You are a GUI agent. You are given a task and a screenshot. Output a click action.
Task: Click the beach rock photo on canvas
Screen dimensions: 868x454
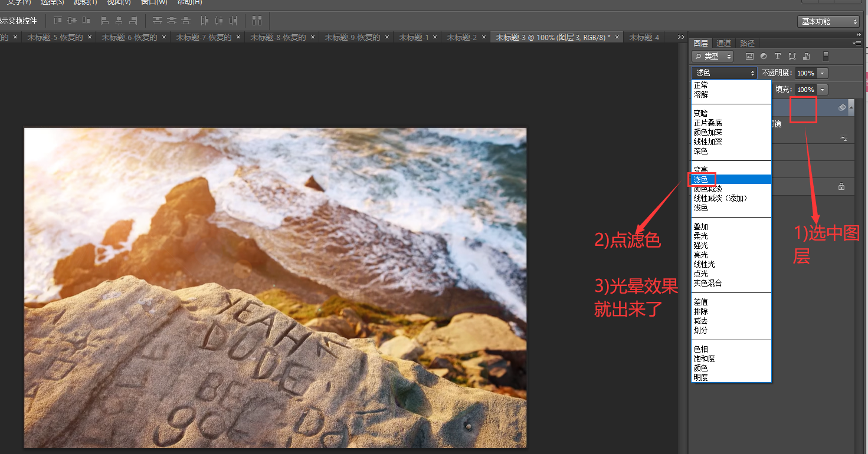pyautogui.click(x=275, y=288)
